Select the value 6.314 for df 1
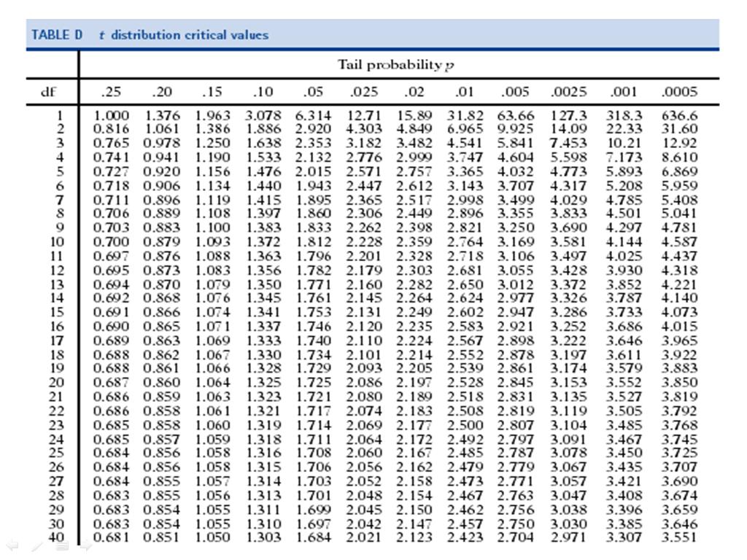This screenshot has width=747, height=560. (x=314, y=115)
